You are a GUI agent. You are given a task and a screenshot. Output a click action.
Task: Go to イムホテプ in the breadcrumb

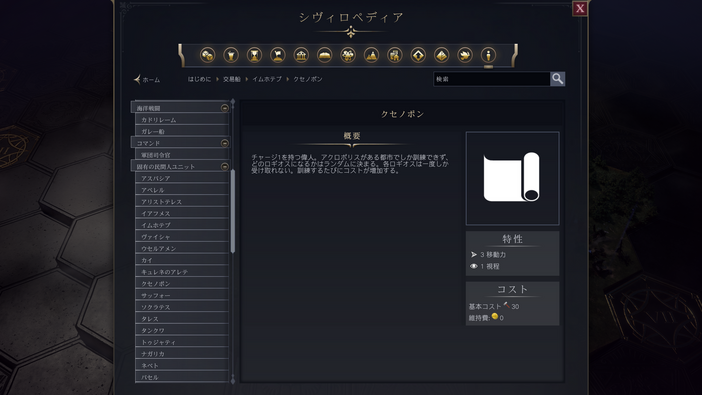coord(267,79)
